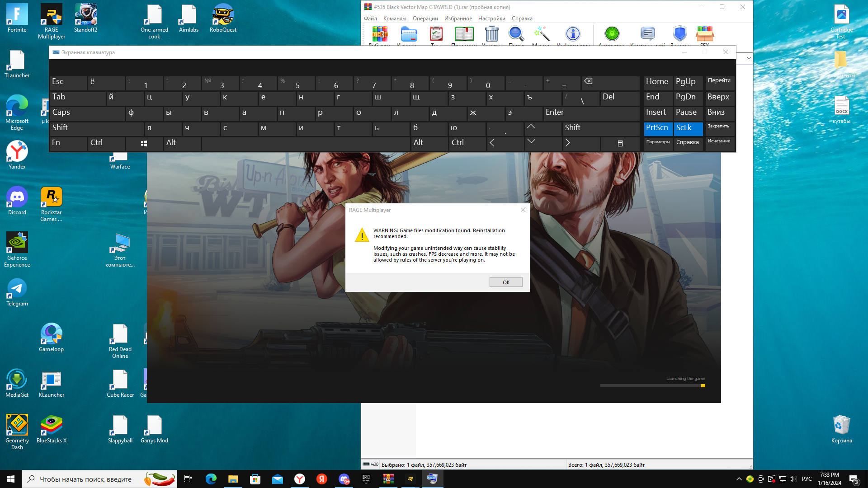
Task: Click OK in the RAGE Multiplayer warning
Action: pos(506,282)
